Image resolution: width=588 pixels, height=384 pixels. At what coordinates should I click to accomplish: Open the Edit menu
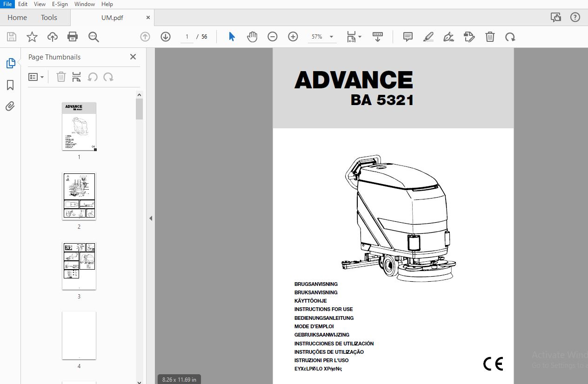(x=23, y=4)
